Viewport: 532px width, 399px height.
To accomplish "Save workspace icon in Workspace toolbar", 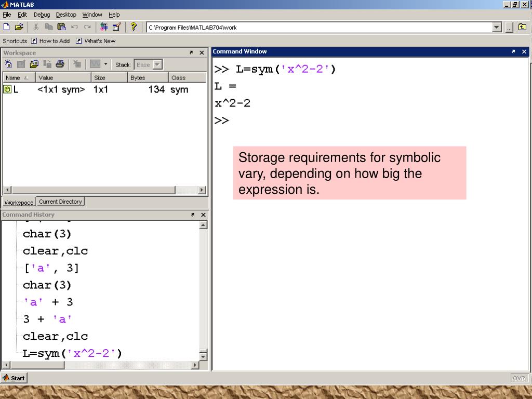I will (x=47, y=64).
